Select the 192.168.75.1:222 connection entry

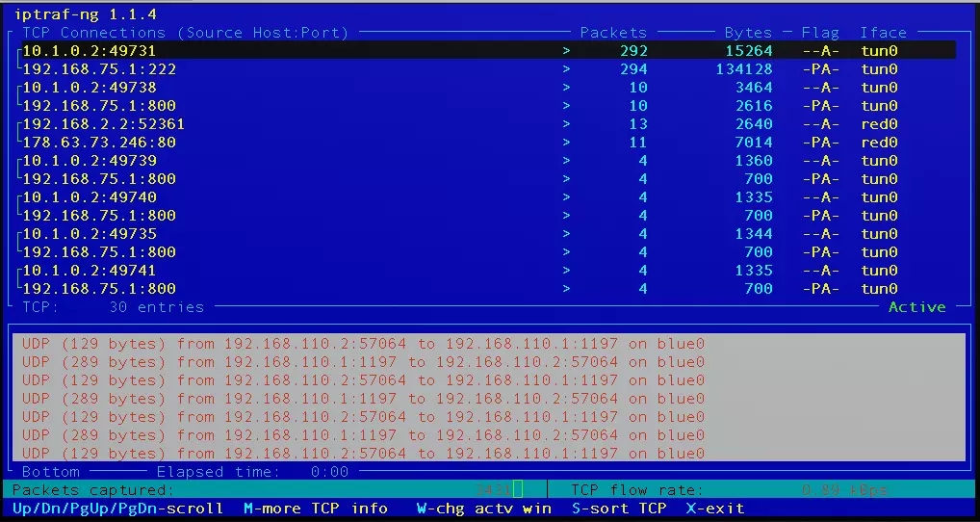click(99, 69)
